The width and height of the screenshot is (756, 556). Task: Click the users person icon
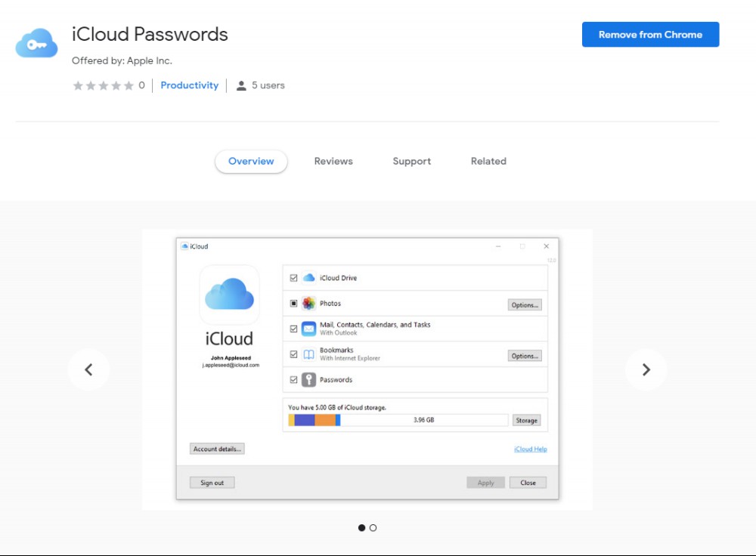[241, 86]
